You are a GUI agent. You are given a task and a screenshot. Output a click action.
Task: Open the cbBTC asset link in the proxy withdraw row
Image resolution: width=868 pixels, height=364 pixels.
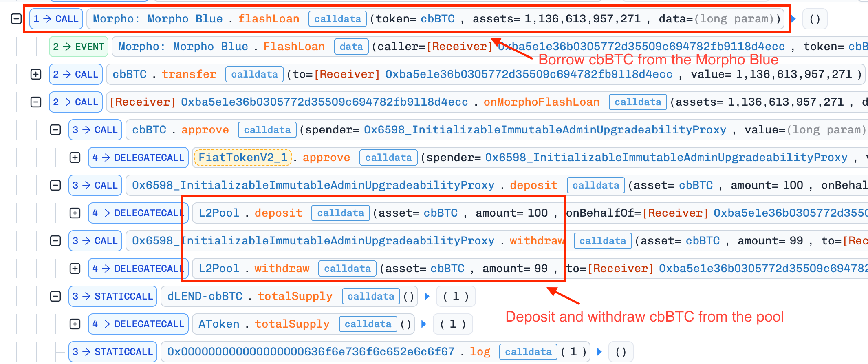coord(703,241)
